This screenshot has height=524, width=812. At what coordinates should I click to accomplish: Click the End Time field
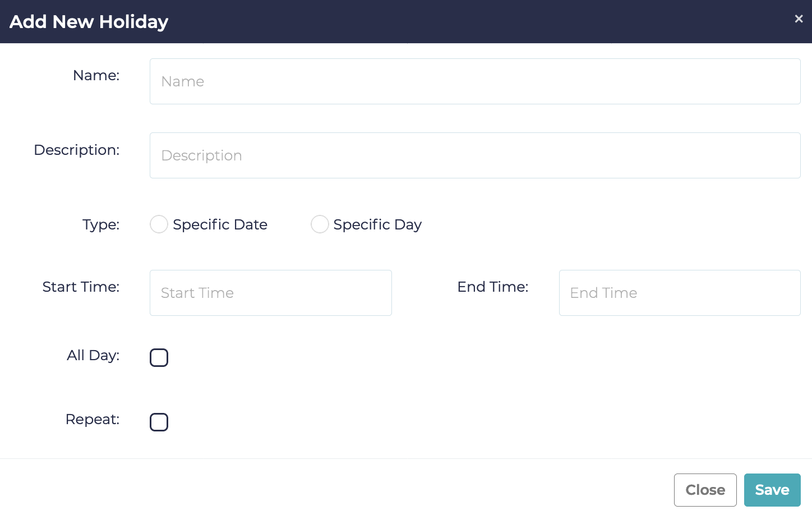[x=679, y=293]
